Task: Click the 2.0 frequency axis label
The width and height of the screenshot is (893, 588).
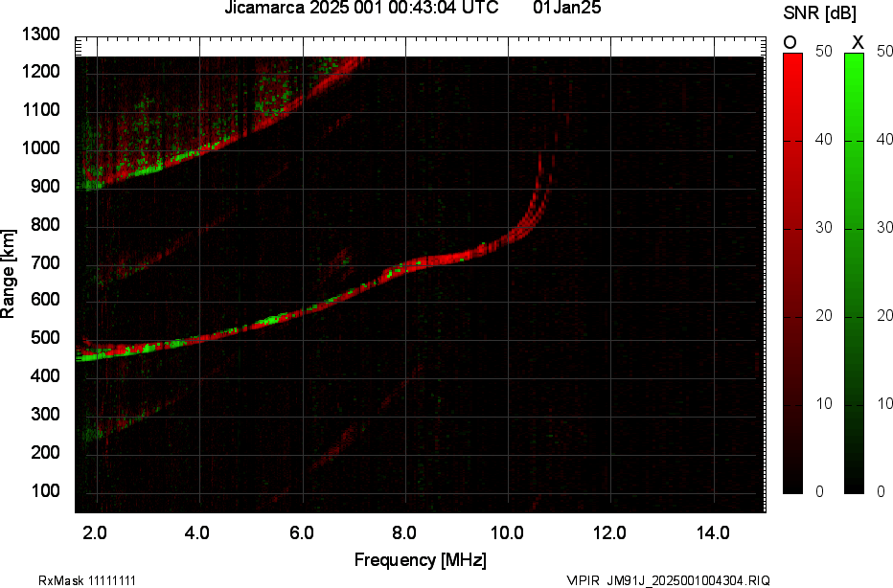Action: click(x=95, y=532)
